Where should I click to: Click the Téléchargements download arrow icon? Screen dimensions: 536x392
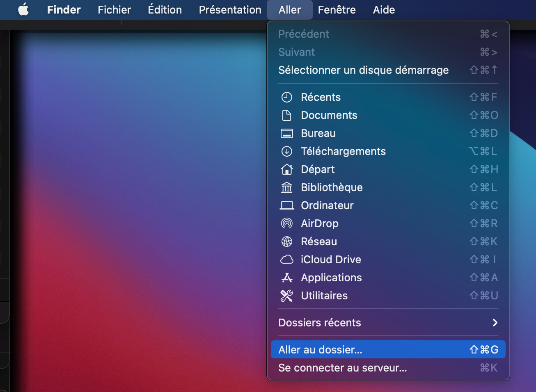tap(286, 151)
